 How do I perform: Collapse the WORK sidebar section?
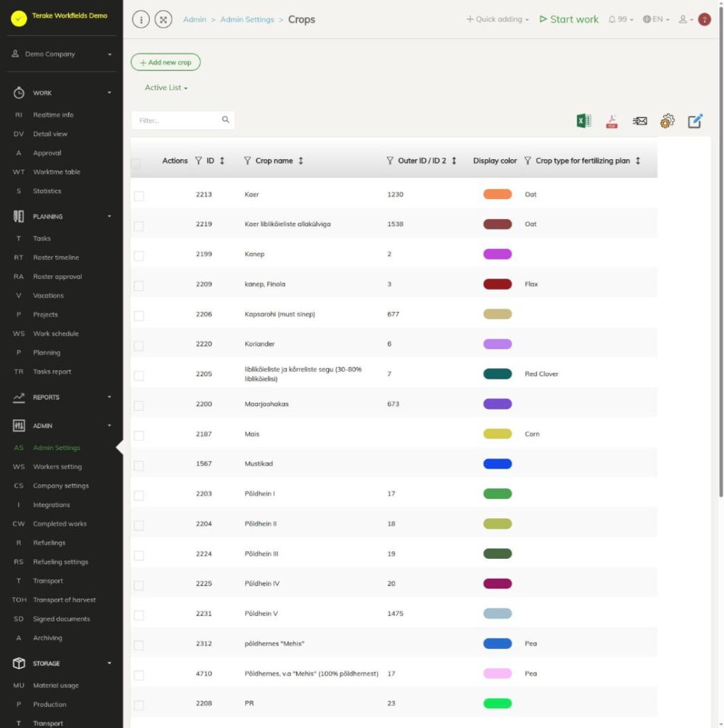[62, 93]
